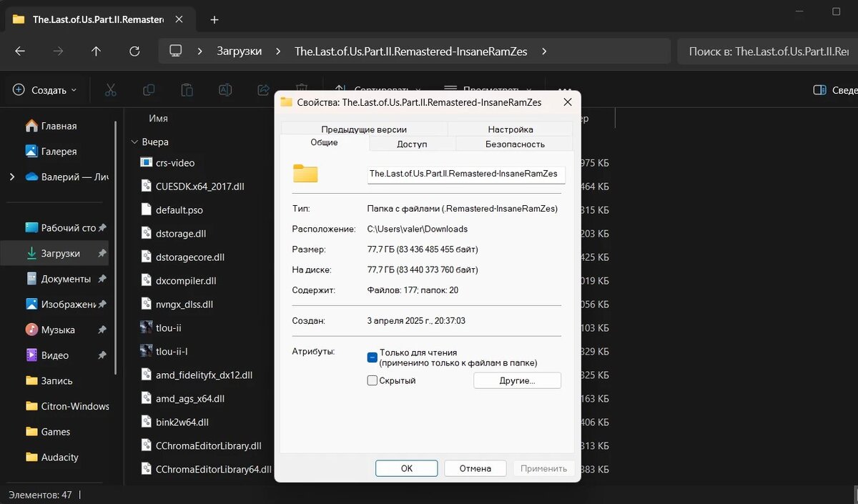
Task: Switch to the Общие tab
Action: [x=325, y=143]
